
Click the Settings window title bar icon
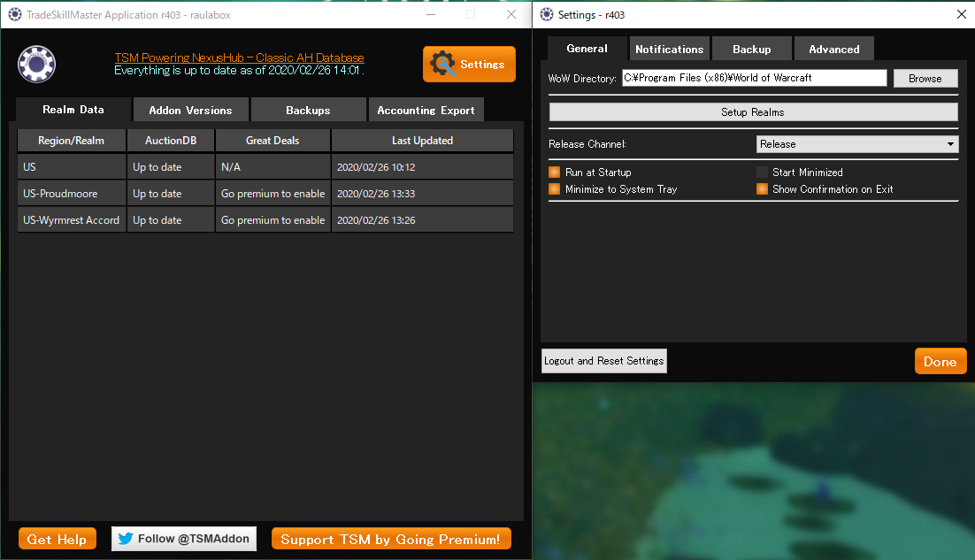(547, 14)
